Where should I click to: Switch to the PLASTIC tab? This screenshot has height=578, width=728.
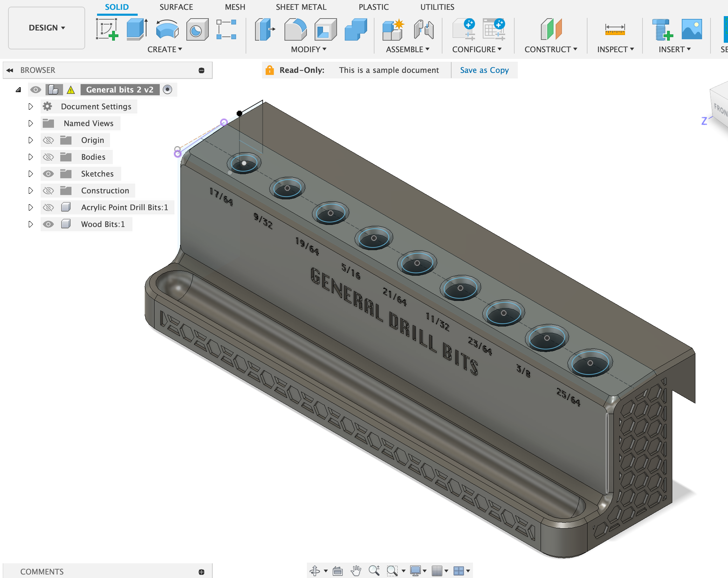click(373, 7)
